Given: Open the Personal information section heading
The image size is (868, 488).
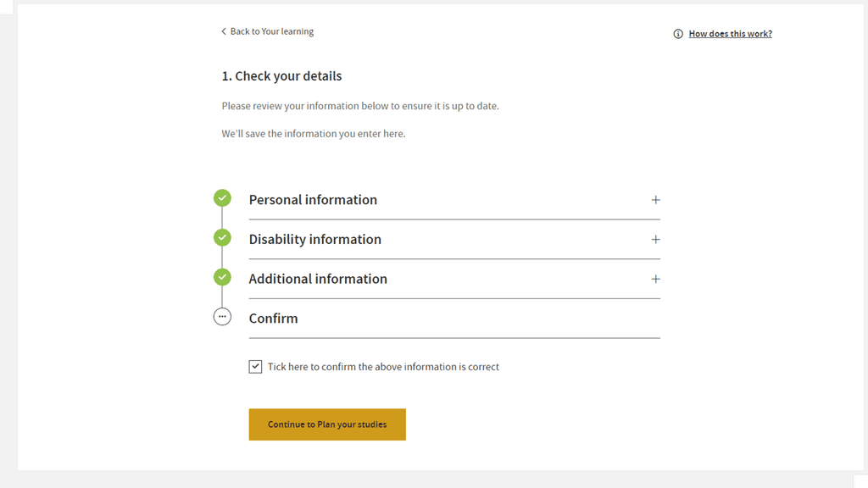Looking at the screenshot, I should (313, 200).
